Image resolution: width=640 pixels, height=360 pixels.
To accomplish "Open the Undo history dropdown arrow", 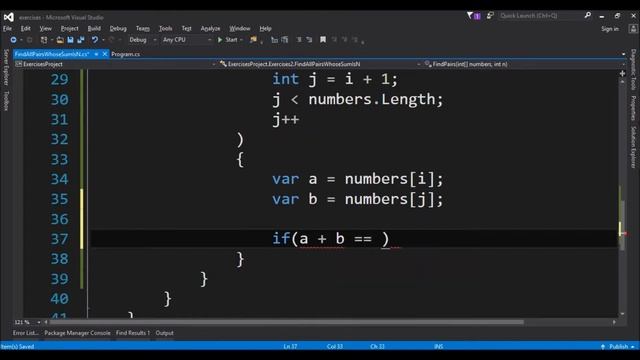I will pos(103,40).
